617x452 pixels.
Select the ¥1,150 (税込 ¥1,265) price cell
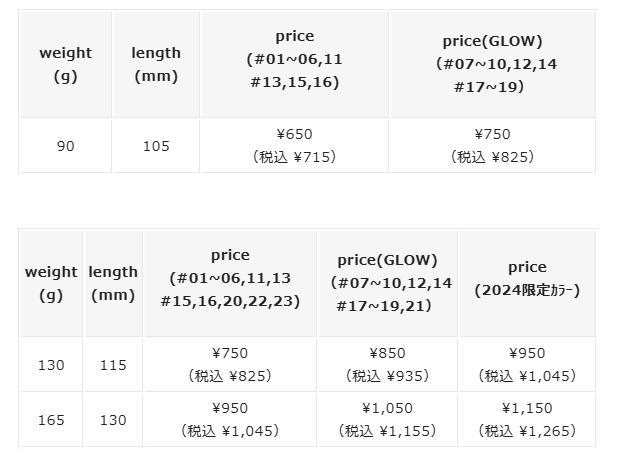coord(527,420)
